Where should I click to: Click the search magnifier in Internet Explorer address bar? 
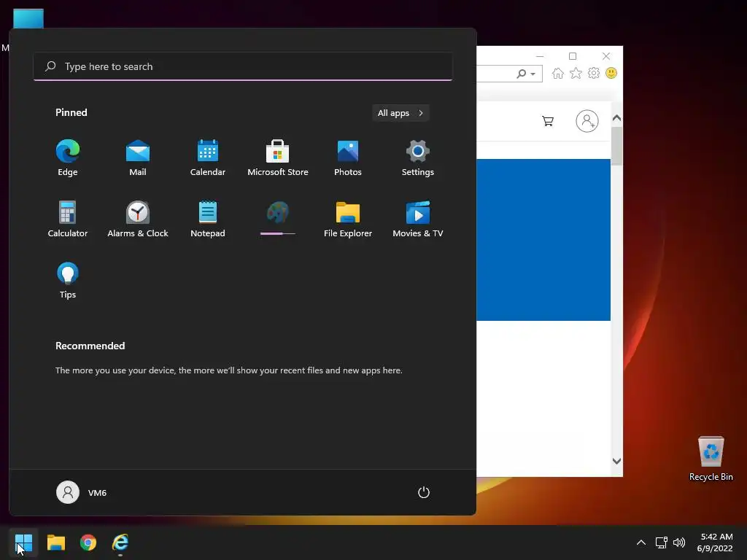[522, 74]
